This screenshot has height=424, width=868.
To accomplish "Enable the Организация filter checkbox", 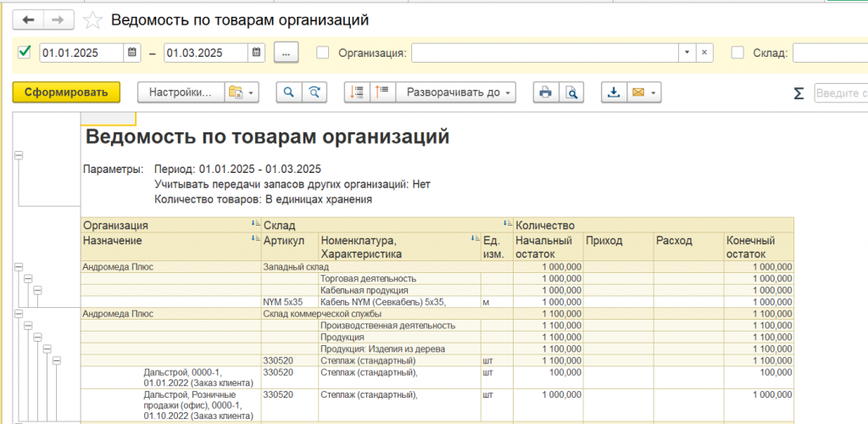I will [x=323, y=53].
